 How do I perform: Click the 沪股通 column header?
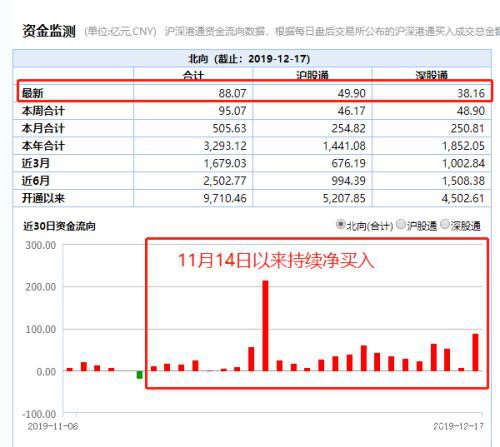(x=312, y=75)
